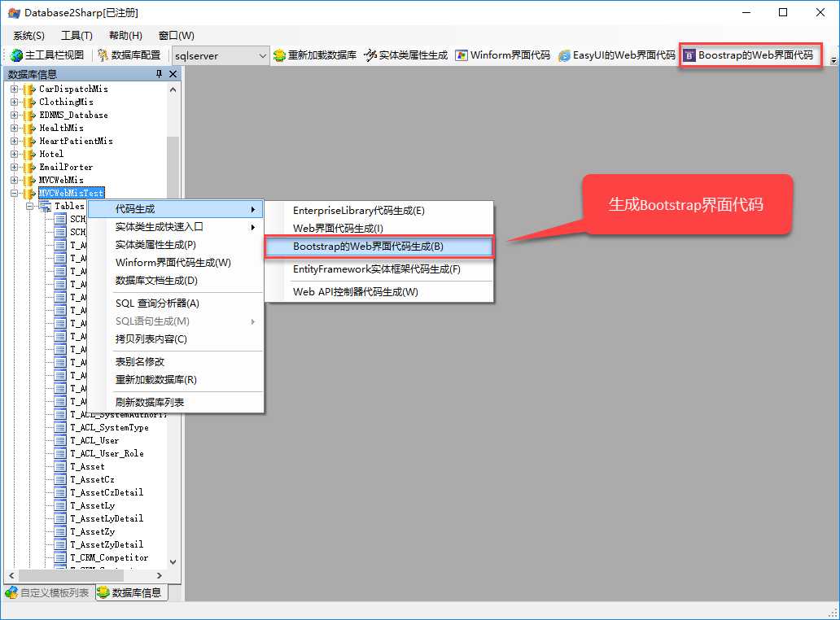Click the T_AssetLy table icon
The width and height of the screenshot is (840, 620).
60,506
